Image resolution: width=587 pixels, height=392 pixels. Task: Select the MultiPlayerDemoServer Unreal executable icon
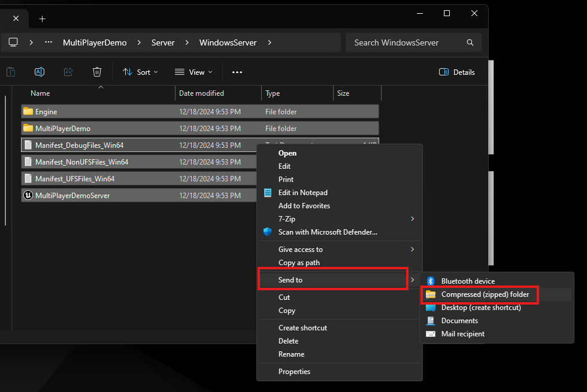pyautogui.click(x=28, y=195)
